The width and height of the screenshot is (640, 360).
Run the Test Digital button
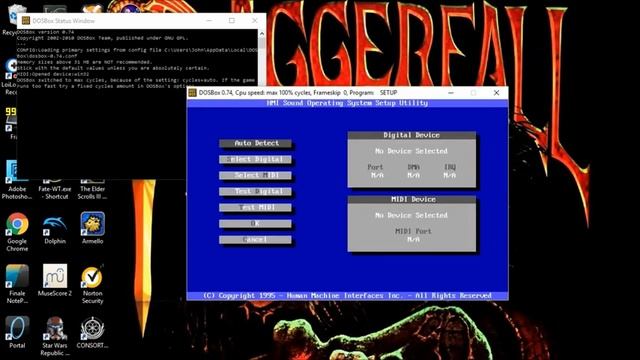256,191
